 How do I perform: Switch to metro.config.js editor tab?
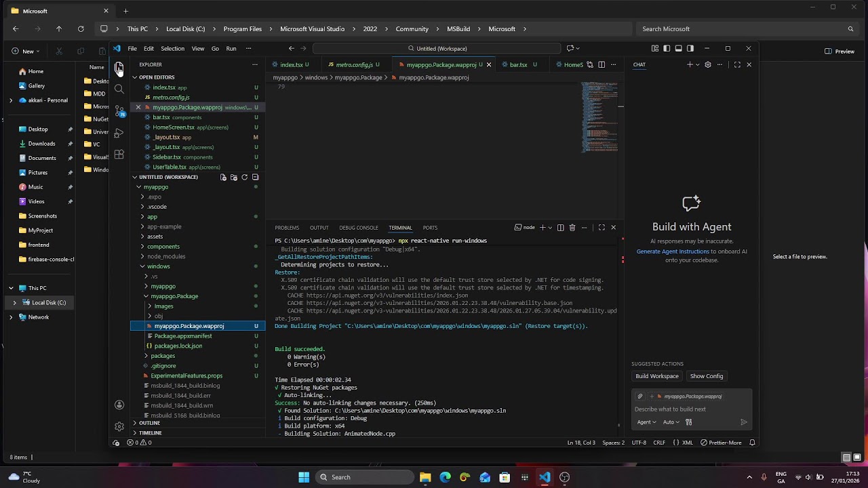click(x=354, y=64)
